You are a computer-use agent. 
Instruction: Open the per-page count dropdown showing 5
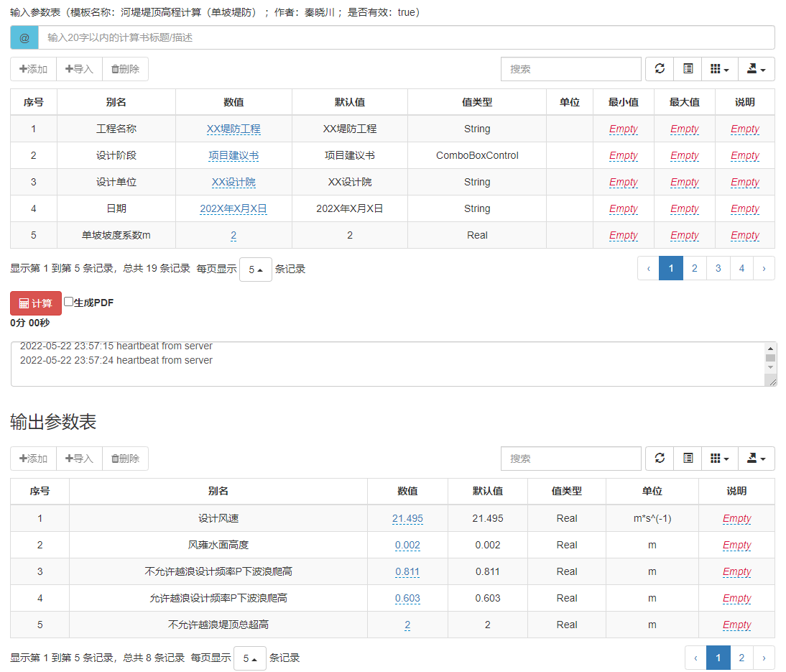256,268
